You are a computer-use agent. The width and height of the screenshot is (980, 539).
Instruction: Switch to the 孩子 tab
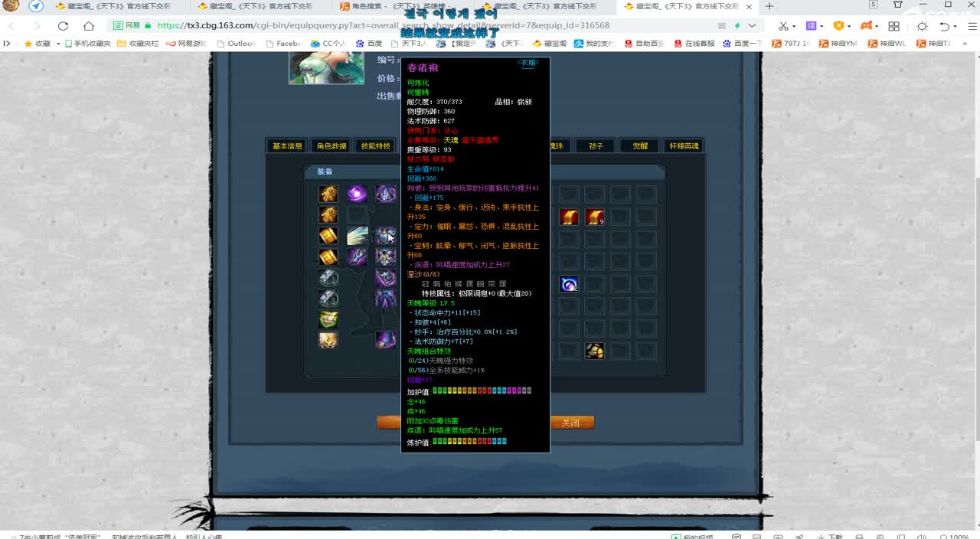596,145
